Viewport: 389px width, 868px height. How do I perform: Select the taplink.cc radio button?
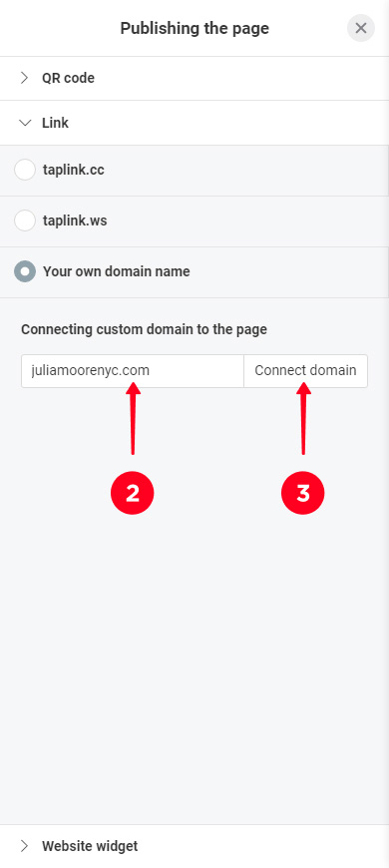pos(25,170)
